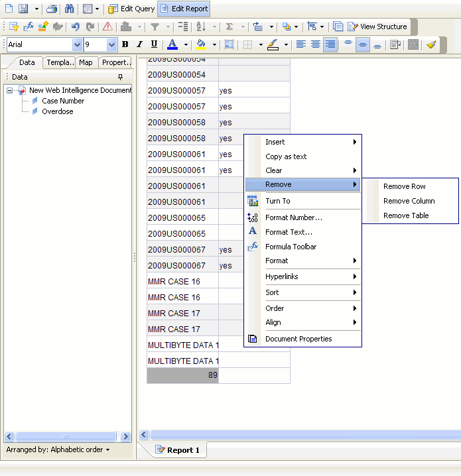
Task: Toggle right text alignment
Action: tap(330, 44)
